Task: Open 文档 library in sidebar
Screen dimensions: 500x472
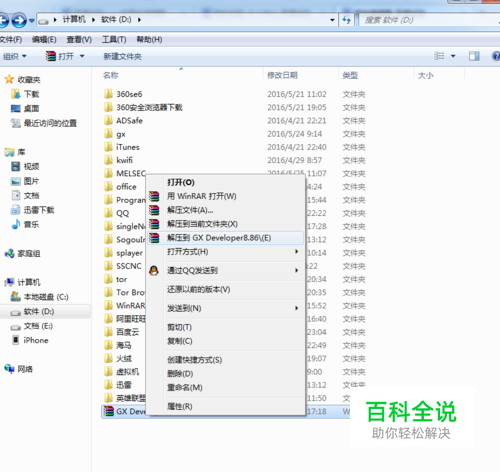Action: [25, 195]
